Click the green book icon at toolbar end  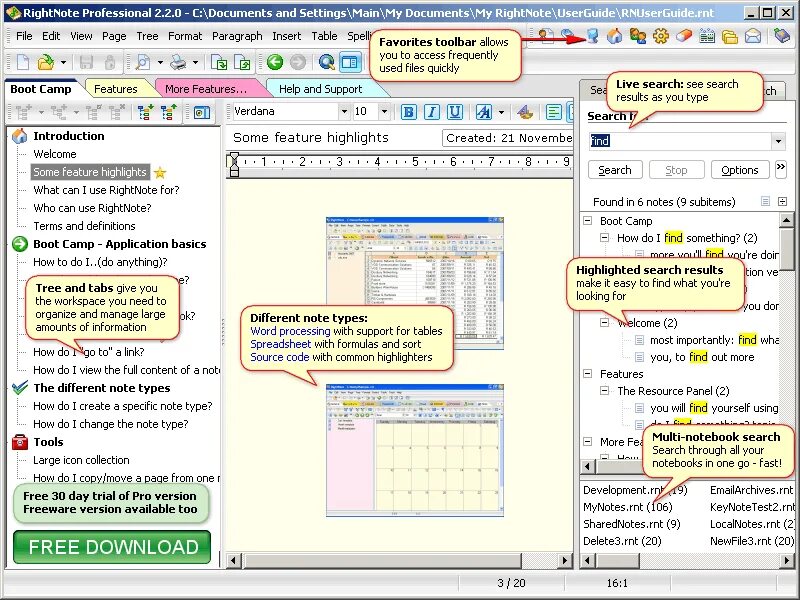coord(782,36)
